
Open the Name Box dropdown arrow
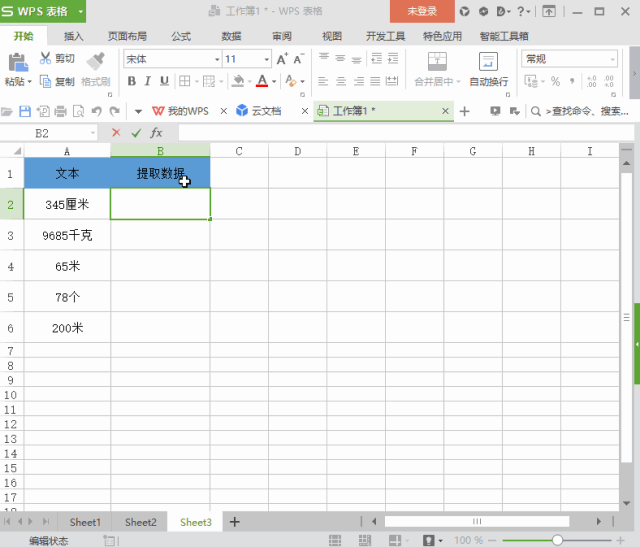(93, 133)
